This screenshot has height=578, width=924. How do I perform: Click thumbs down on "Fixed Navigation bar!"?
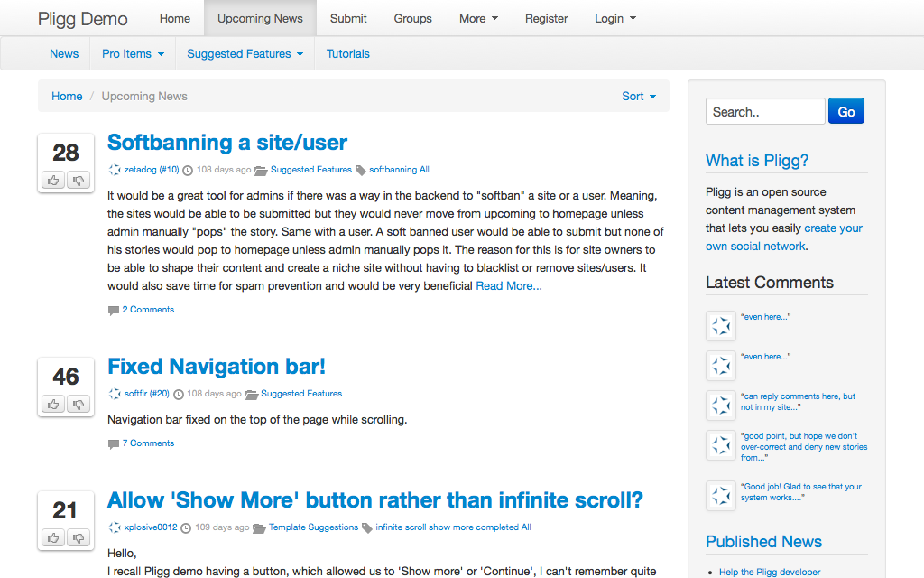pos(79,405)
